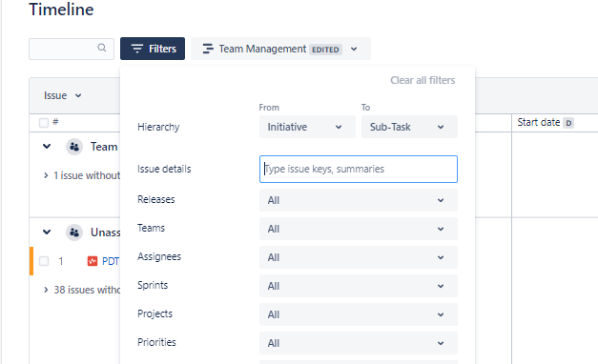Screen dimensions: 598x364
Task: Check the checkbox for issue row 1
Action: [x=44, y=261]
